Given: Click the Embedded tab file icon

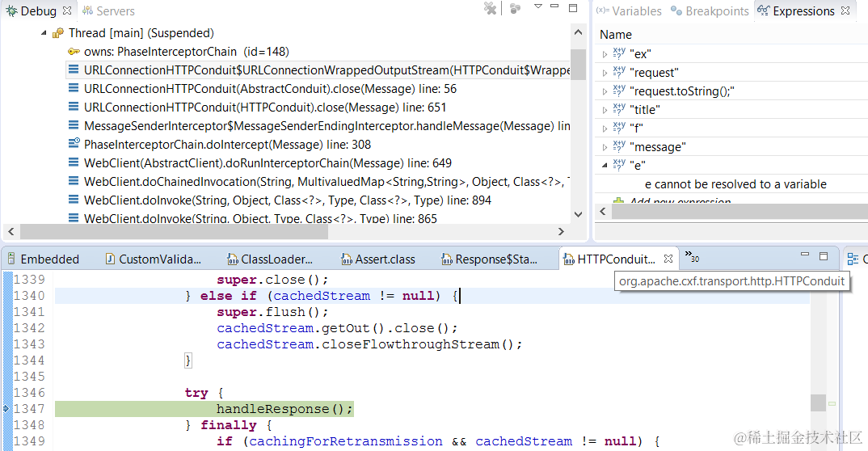Looking at the screenshot, I should click(11, 259).
